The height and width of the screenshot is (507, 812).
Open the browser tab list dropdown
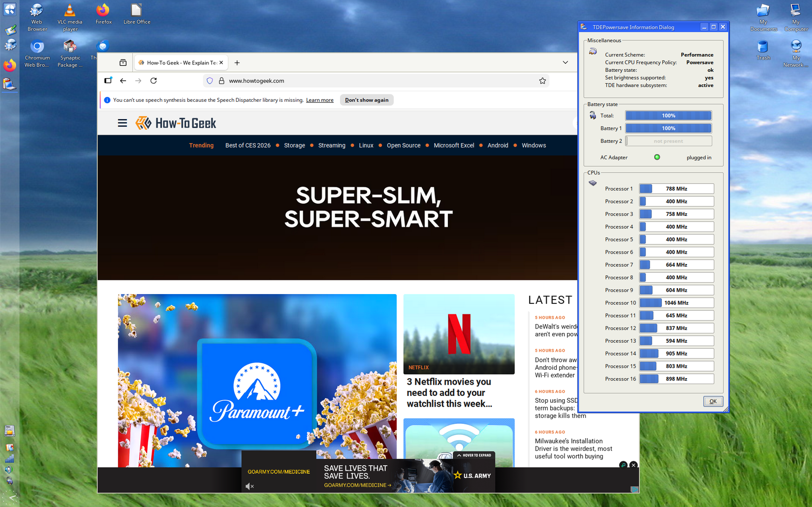[x=565, y=62]
